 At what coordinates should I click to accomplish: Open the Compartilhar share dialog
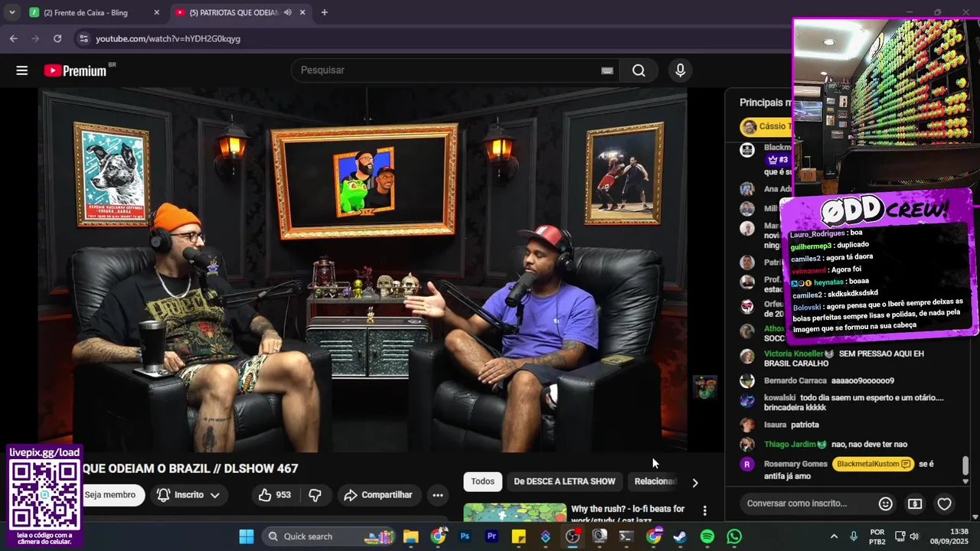378,495
